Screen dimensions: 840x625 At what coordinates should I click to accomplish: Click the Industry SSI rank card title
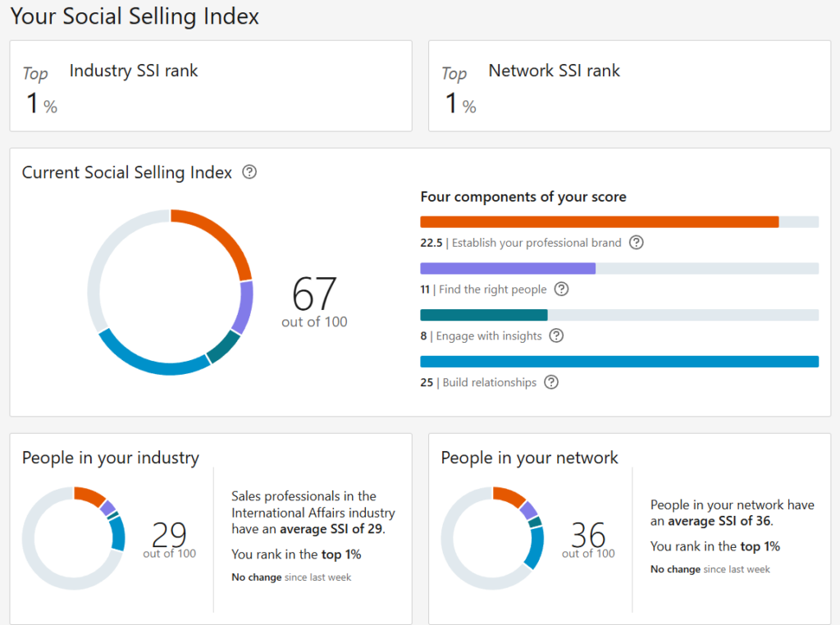click(x=134, y=71)
